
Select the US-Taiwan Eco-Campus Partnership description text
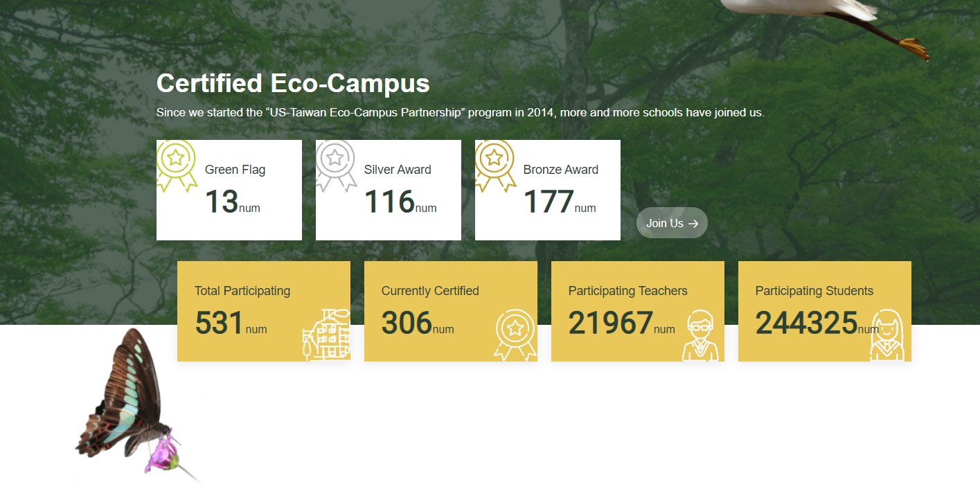pyautogui.click(x=461, y=112)
